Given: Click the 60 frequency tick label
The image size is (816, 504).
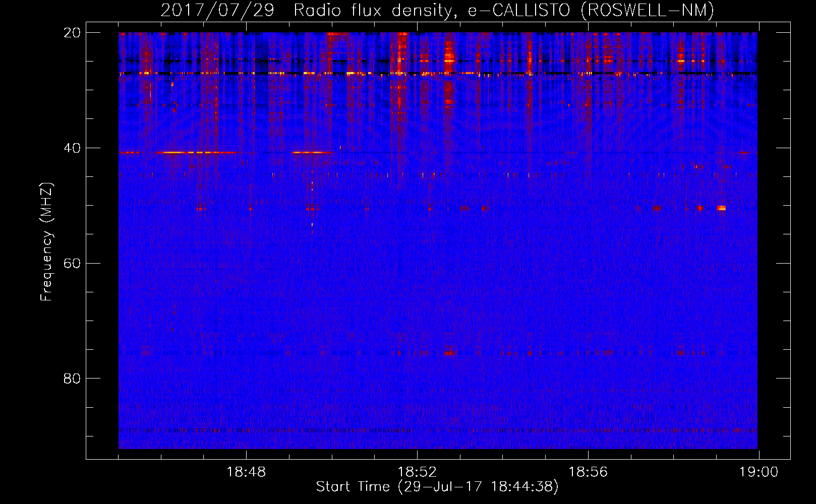Looking at the screenshot, I should [x=72, y=264].
